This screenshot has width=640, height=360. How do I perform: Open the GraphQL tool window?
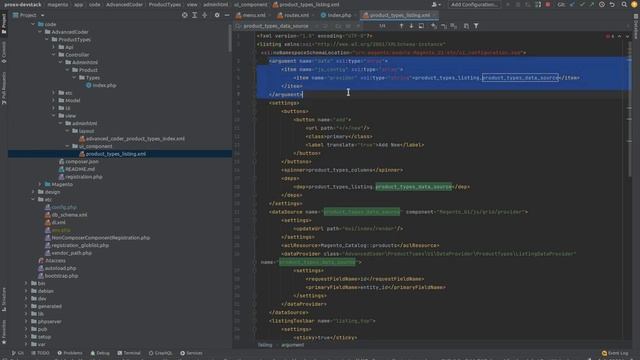click(x=160, y=353)
